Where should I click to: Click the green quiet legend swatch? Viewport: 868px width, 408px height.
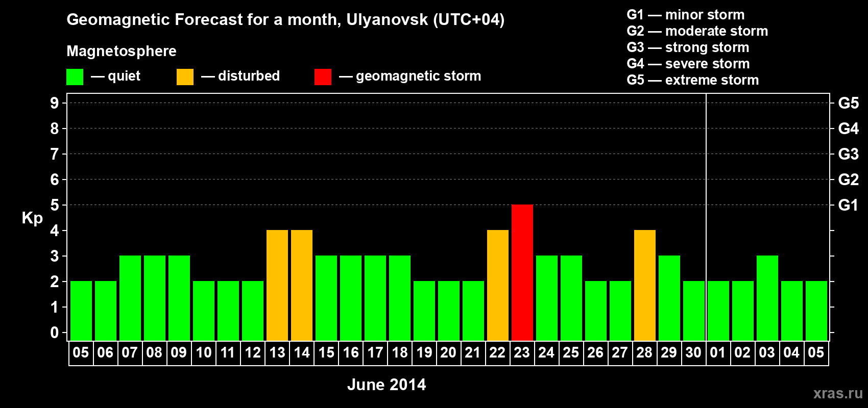[x=75, y=77]
